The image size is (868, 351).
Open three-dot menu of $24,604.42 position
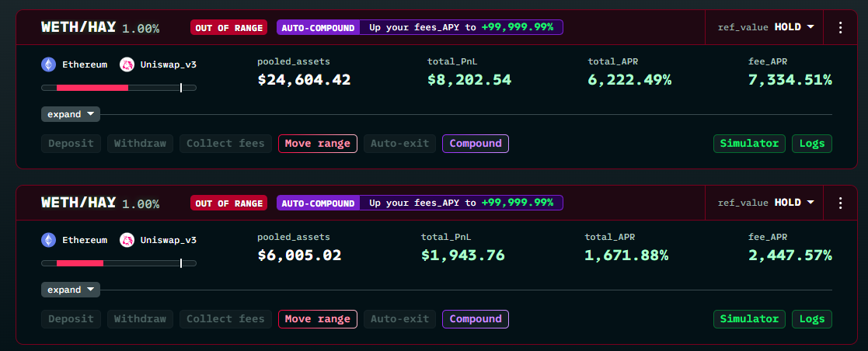[840, 27]
